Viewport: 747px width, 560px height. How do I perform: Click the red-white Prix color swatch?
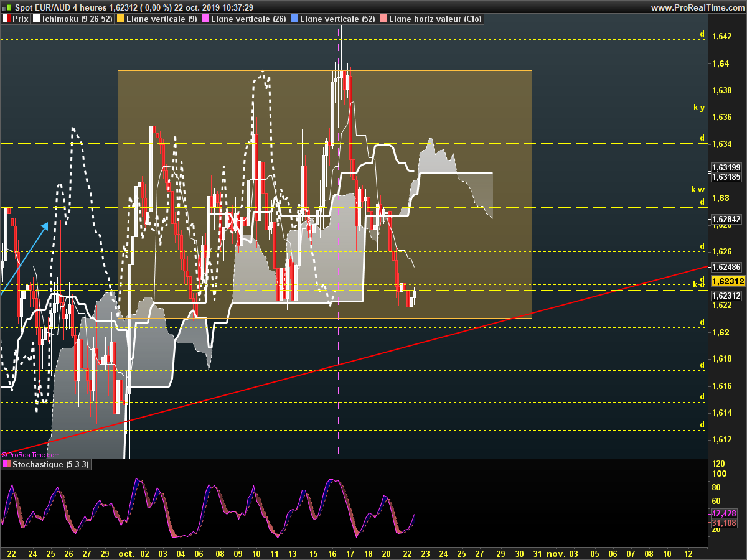point(7,19)
